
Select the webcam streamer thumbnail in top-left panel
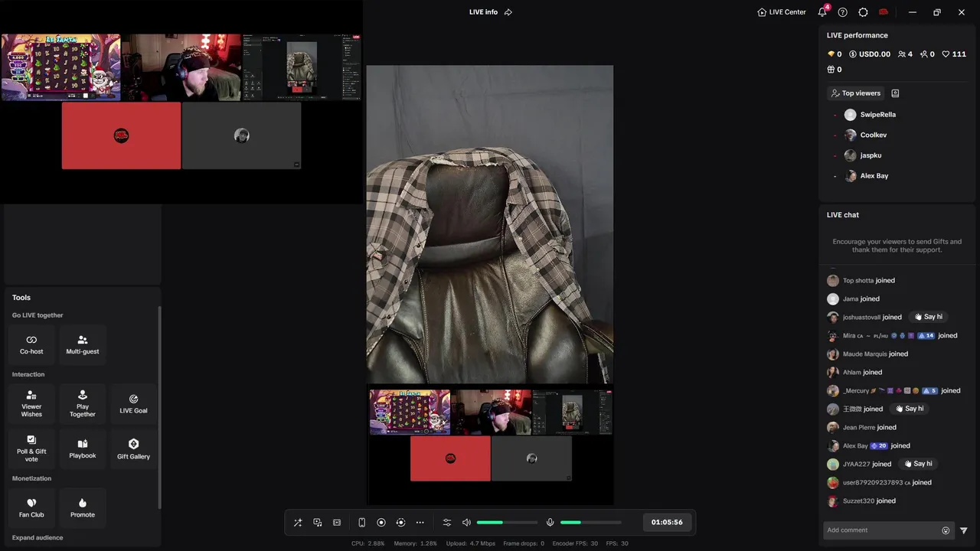[181, 67]
